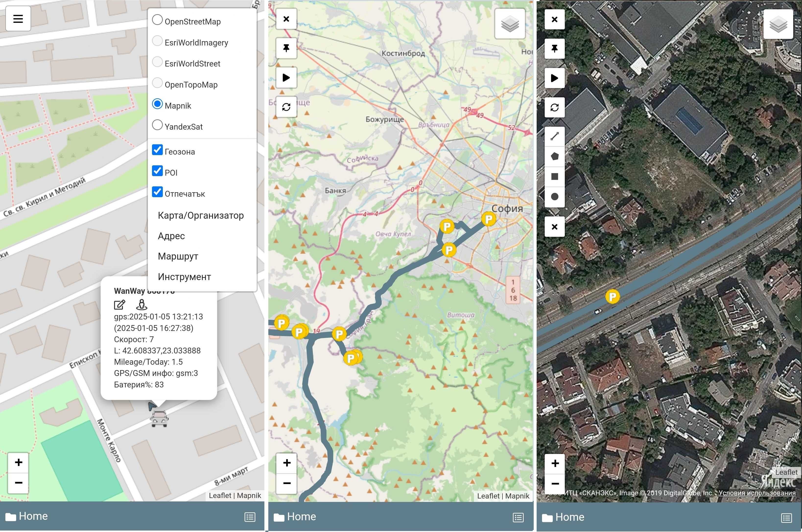Screen dimensions: 802x532
Task: Click the parking marker on satellite map
Action: pyautogui.click(x=613, y=297)
